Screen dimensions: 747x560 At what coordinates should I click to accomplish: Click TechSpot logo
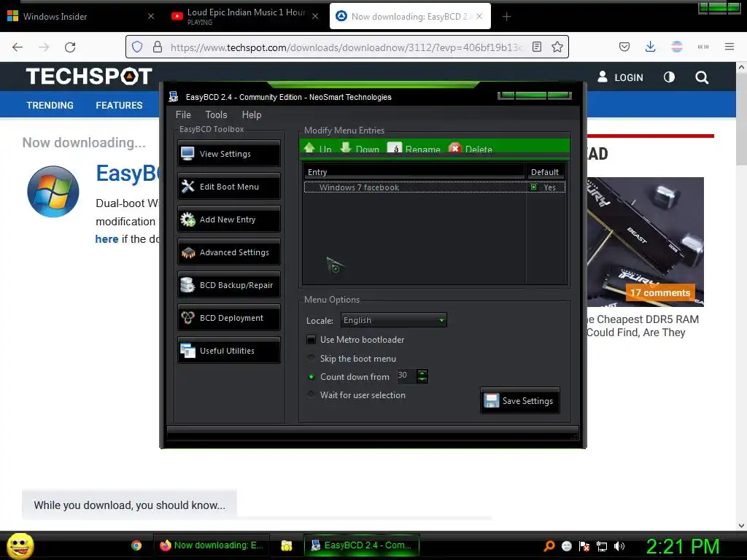[89, 76]
